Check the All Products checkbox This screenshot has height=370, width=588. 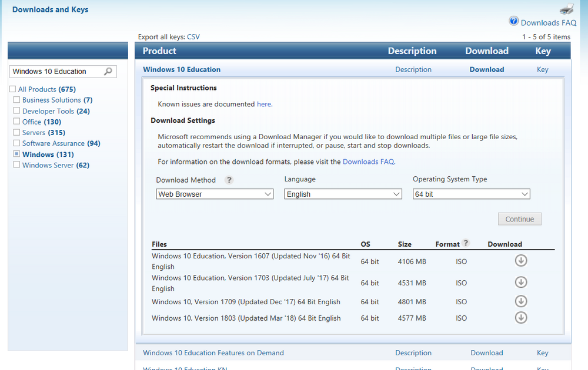(13, 89)
